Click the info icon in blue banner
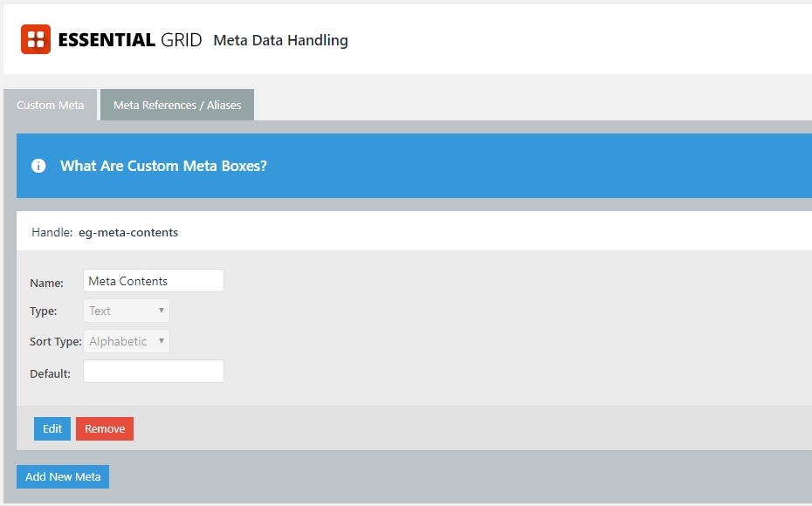Screen dimensions: 812x506 pyautogui.click(x=38, y=166)
